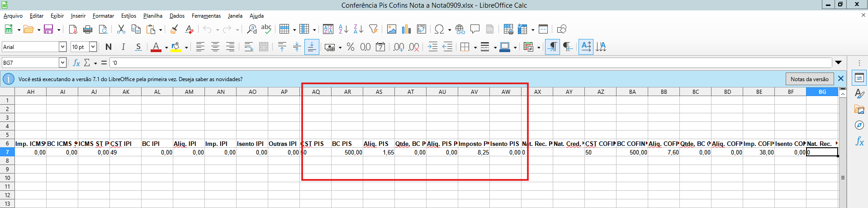The width and height of the screenshot is (868, 208).
Task: Sort descending with Z-A icon
Action: (358, 29)
